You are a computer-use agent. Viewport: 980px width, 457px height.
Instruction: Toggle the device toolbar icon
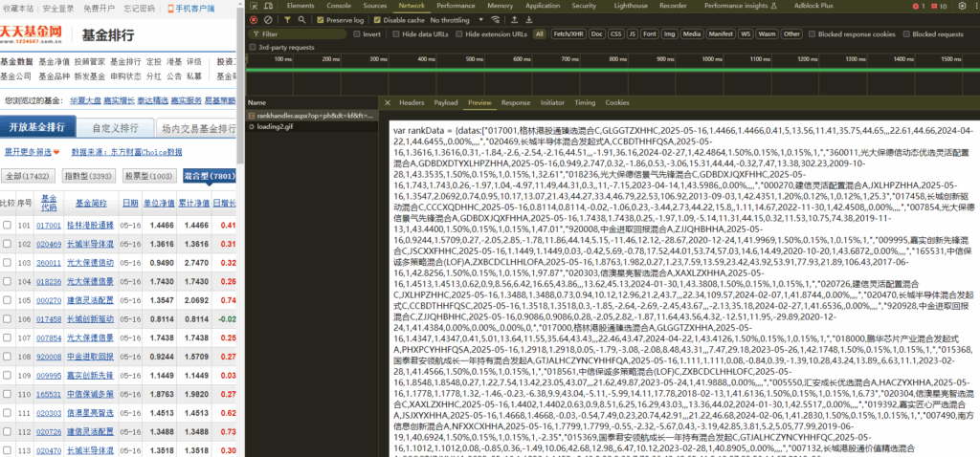pyautogui.click(x=267, y=6)
